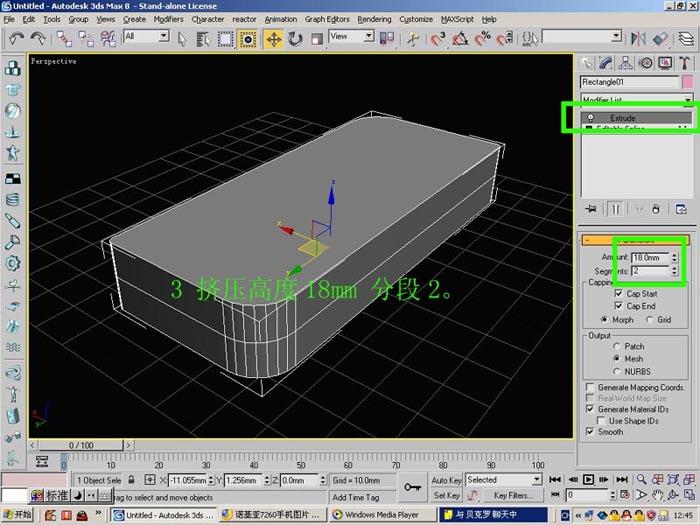Viewport: 700px width, 525px height.
Task: Open the Customize menu
Action: pyautogui.click(x=416, y=19)
